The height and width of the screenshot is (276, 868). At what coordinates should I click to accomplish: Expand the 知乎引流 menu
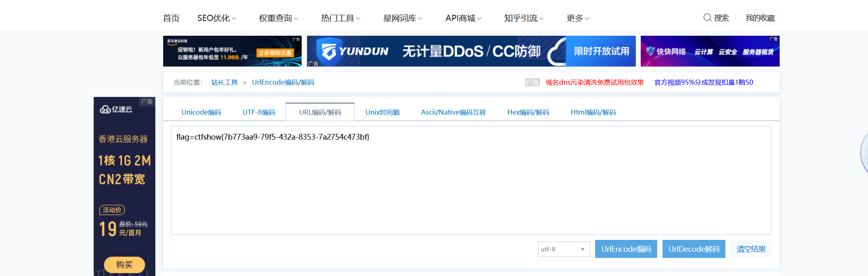tap(524, 18)
